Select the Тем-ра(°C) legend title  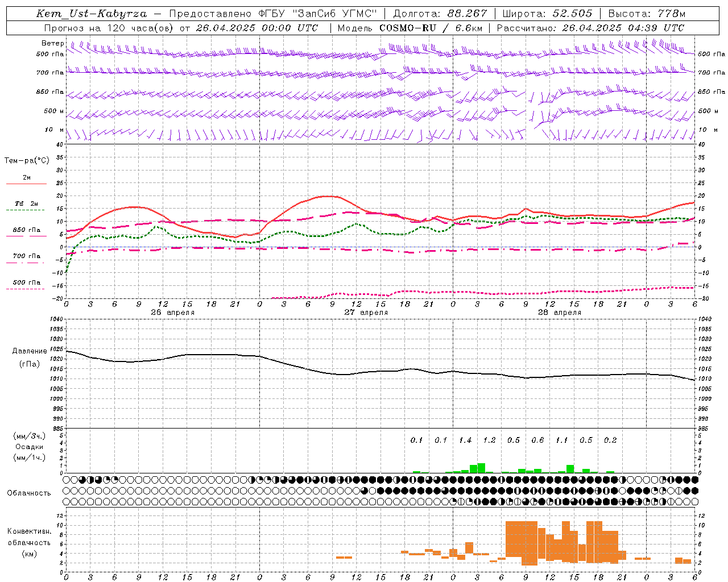click(x=27, y=161)
